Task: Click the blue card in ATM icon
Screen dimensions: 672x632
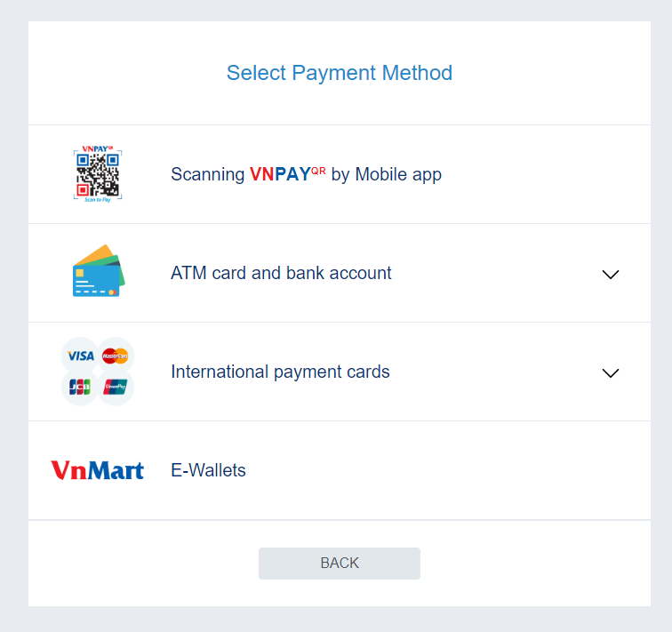Action: (x=96, y=281)
